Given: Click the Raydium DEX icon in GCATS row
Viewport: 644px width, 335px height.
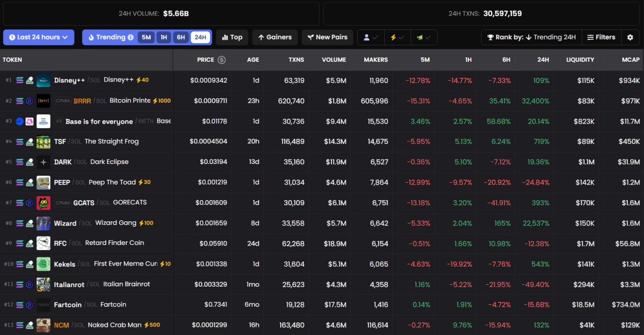Looking at the screenshot, I should coord(30,203).
